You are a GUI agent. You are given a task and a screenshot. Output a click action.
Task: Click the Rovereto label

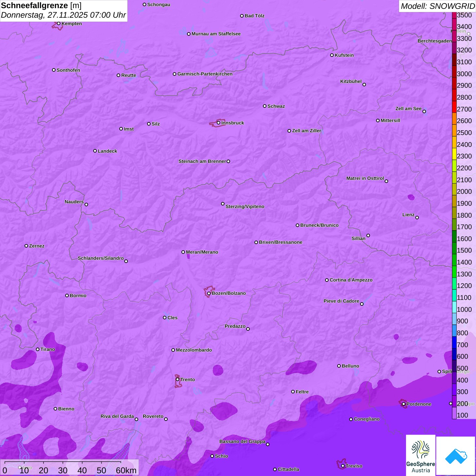point(153,416)
